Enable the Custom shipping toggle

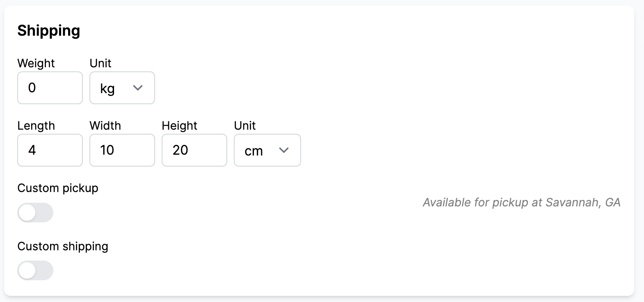coord(35,270)
